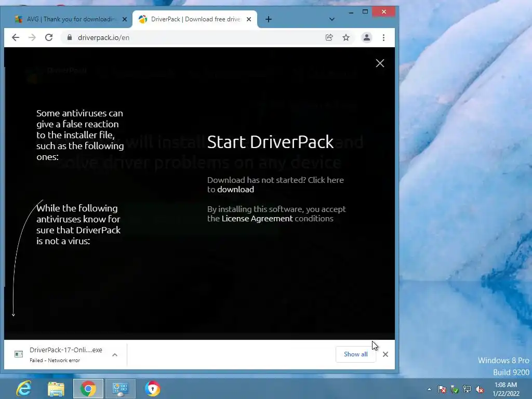532x399 pixels.
Task: Click Show all downloads button
Action: (355, 354)
